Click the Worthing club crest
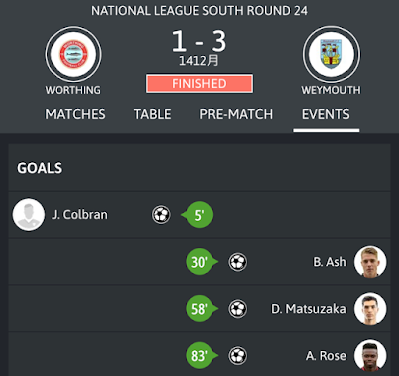Screen dimensions: 399x376 (73, 54)
